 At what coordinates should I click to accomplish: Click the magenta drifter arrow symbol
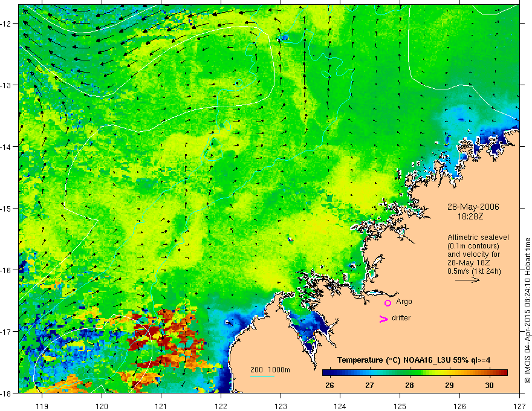click(x=383, y=319)
